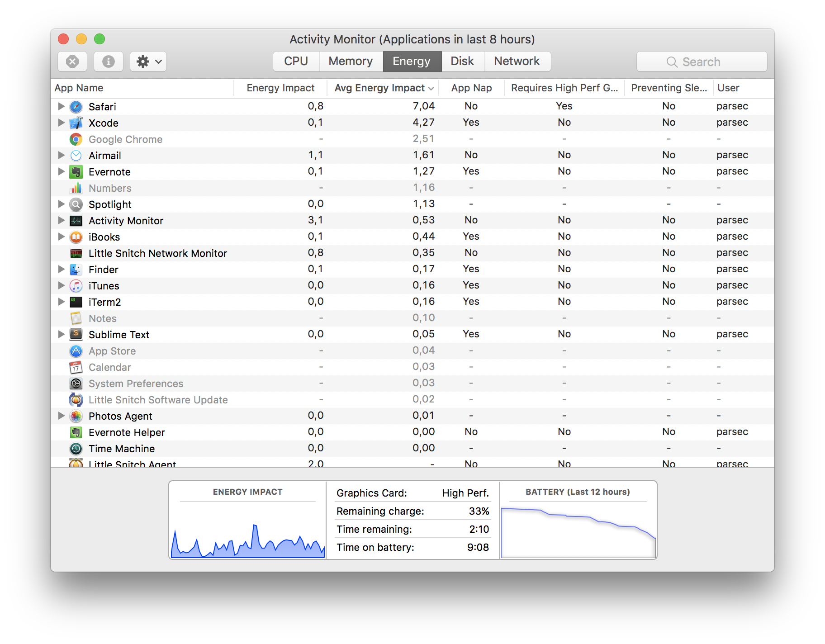Click the Xcode app icon
This screenshot has height=644, width=825.
click(x=76, y=123)
